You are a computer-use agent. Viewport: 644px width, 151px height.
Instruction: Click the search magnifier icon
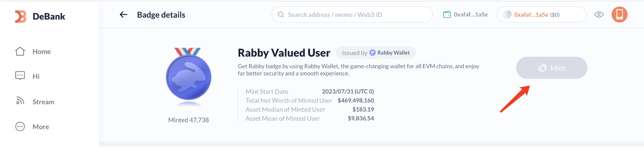click(281, 15)
